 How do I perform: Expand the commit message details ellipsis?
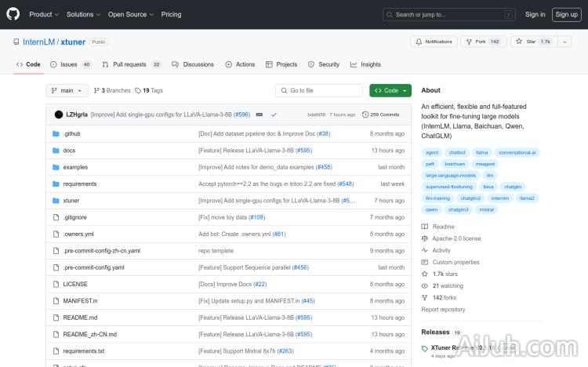tap(260, 114)
